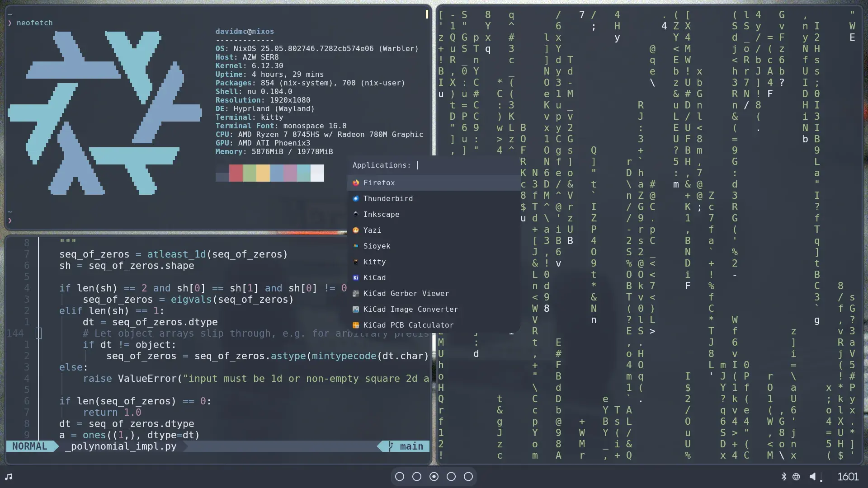Viewport: 868px width, 488px height.
Task: Click the Inkscape icon in the list
Action: click(x=356, y=214)
